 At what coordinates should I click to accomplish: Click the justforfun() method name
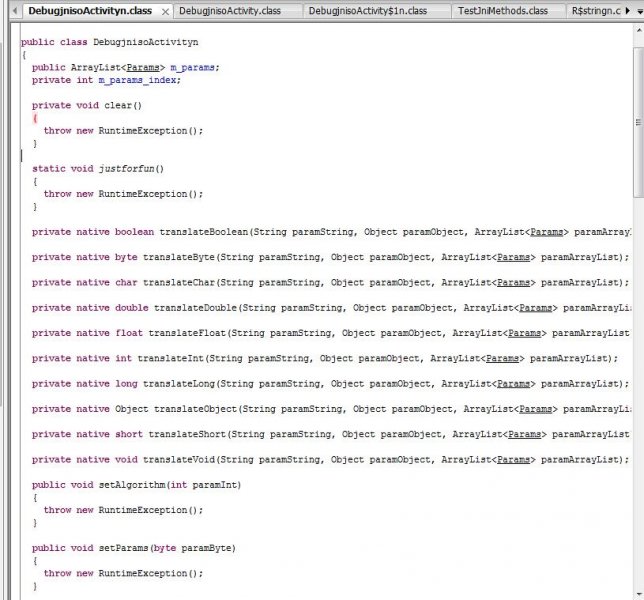pyautogui.click(x=126, y=169)
